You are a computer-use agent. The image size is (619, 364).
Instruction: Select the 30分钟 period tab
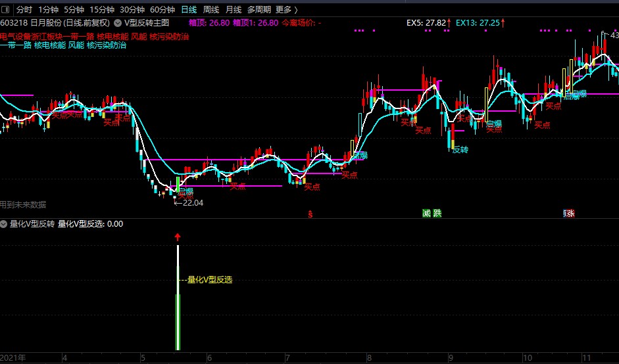click(x=132, y=9)
